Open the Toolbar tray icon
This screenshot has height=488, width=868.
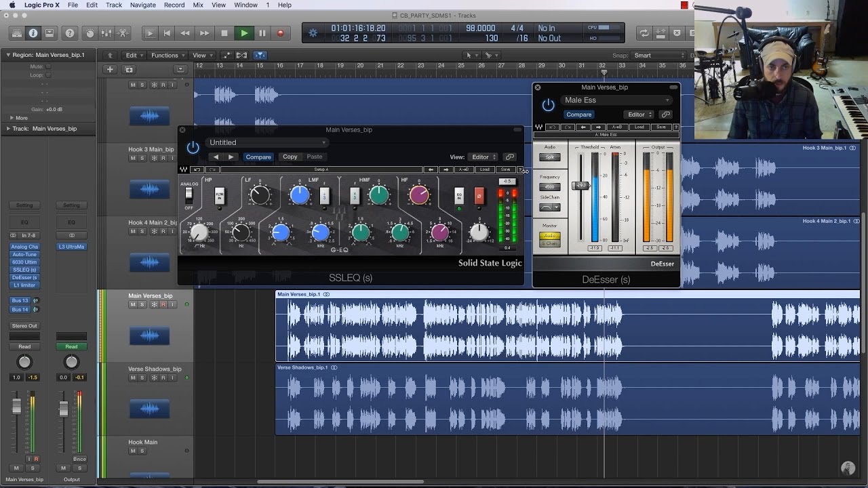[x=50, y=33]
